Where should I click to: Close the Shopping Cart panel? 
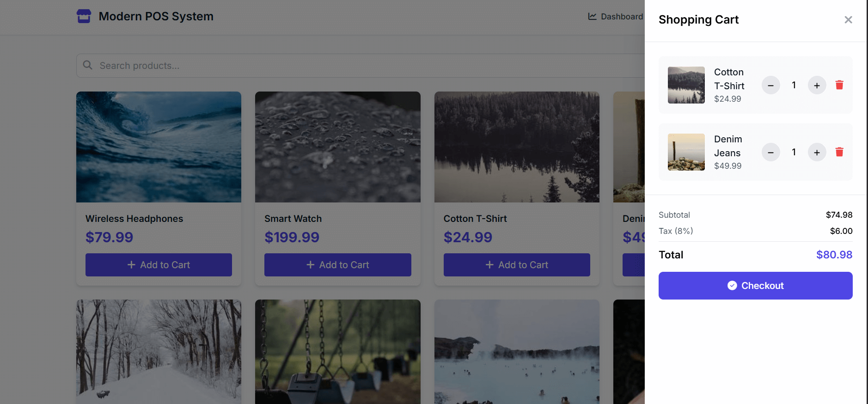point(848,20)
